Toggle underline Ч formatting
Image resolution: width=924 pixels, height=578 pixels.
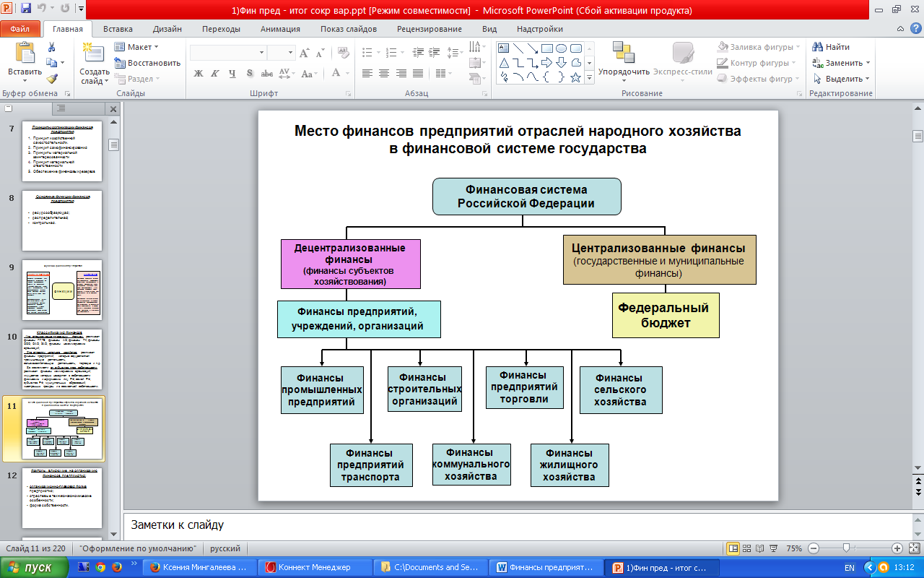click(232, 73)
